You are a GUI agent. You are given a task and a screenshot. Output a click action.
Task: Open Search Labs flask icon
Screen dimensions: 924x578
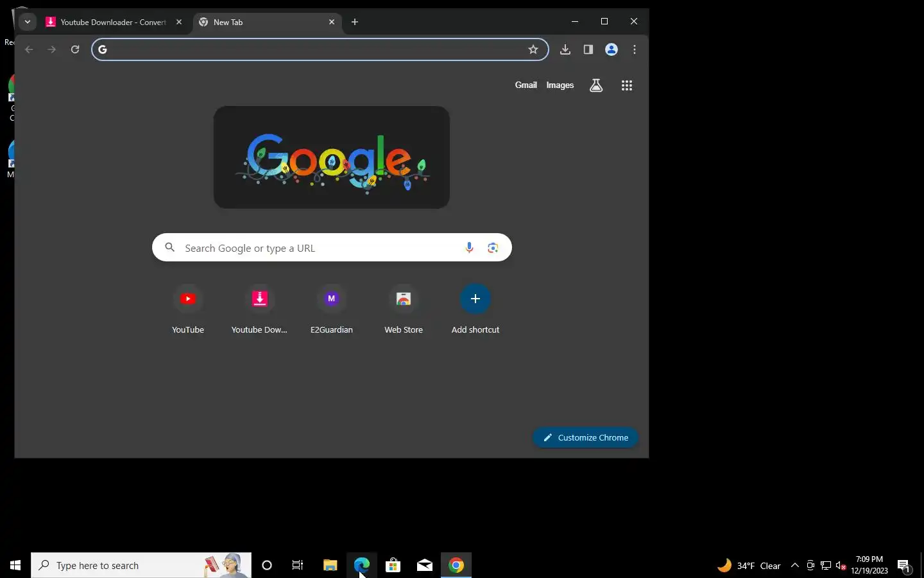tap(596, 85)
